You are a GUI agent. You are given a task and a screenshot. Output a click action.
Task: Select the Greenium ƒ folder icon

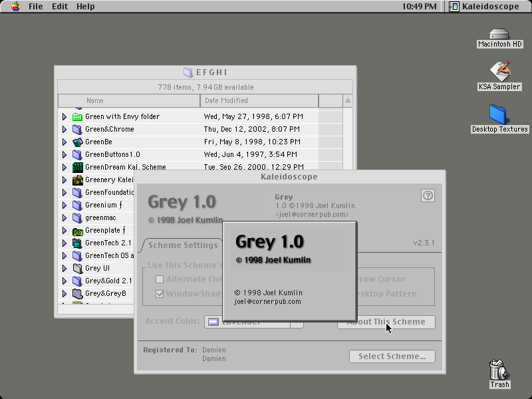77,205
